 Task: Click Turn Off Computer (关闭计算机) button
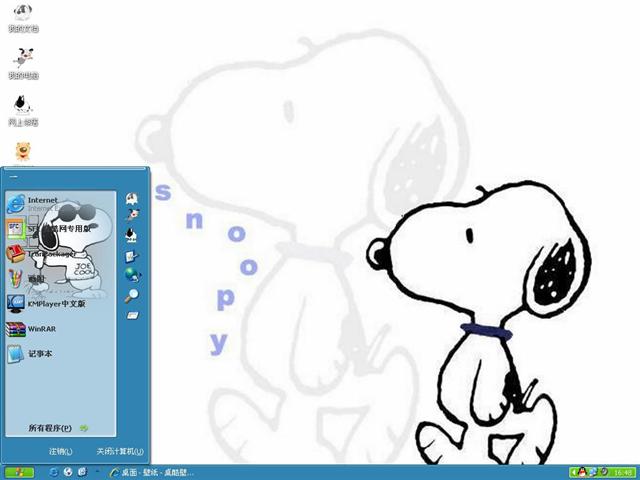120,451
